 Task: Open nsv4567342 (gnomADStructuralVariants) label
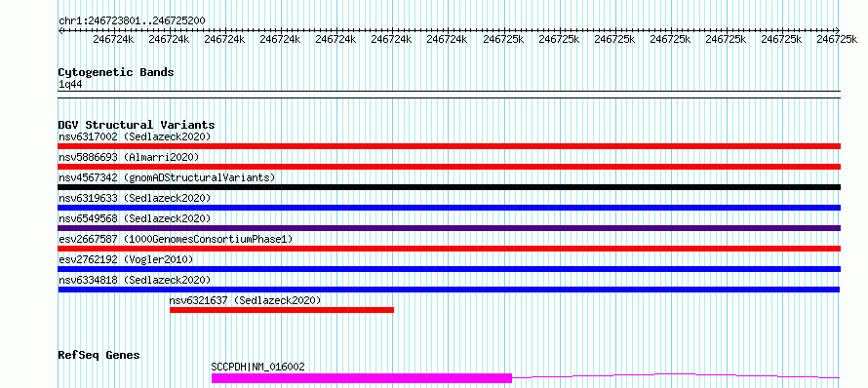[167, 177]
